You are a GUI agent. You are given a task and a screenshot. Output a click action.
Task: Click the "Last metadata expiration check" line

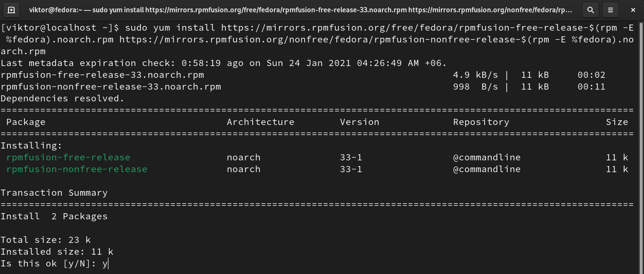(223, 63)
